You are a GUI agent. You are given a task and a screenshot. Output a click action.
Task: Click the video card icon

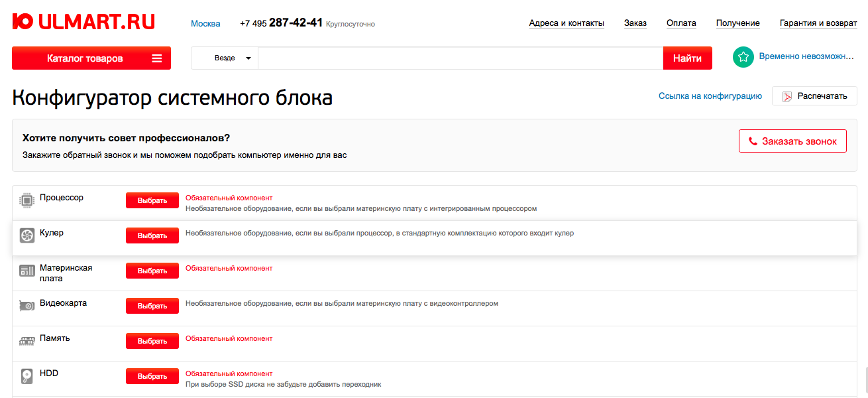[27, 306]
